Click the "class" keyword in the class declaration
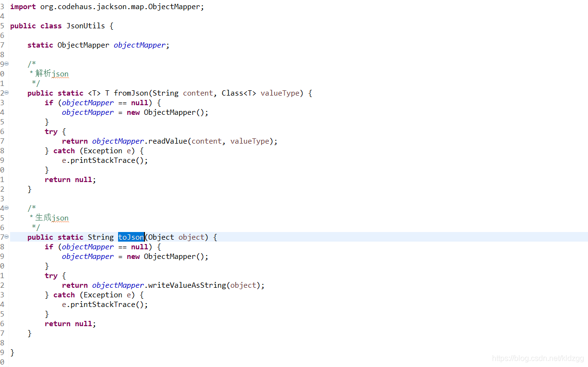Screen dimensions: 588x367 click(x=51, y=26)
